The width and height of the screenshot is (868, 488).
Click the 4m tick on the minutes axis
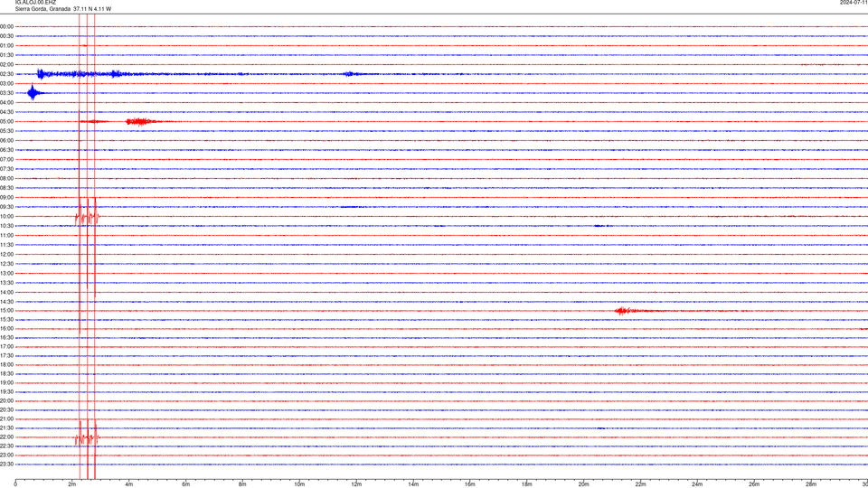click(x=129, y=484)
